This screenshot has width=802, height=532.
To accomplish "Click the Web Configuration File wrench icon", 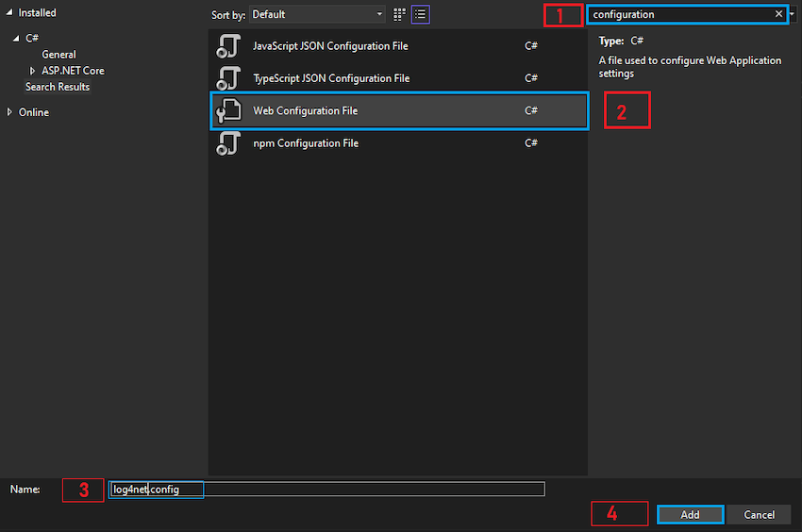I will click(228, 110).
